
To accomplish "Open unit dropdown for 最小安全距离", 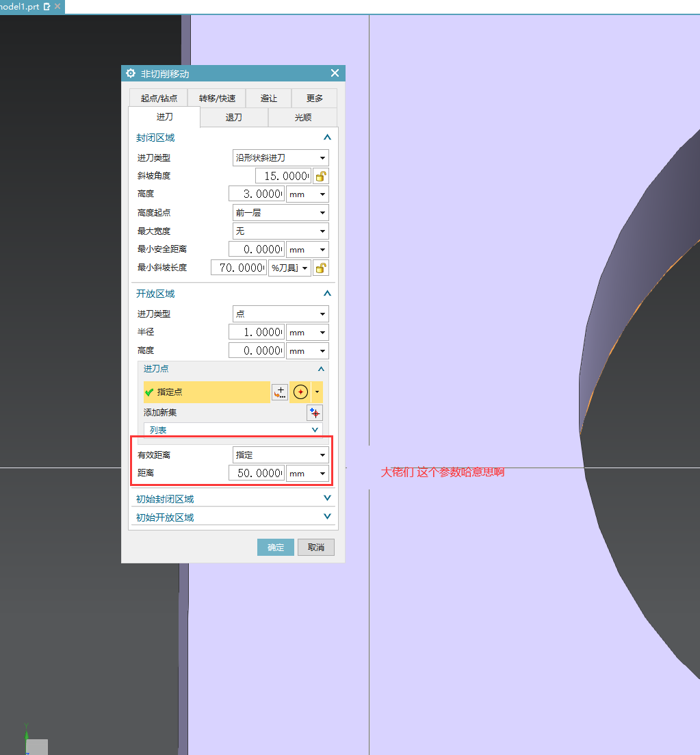I will point(307,249).
